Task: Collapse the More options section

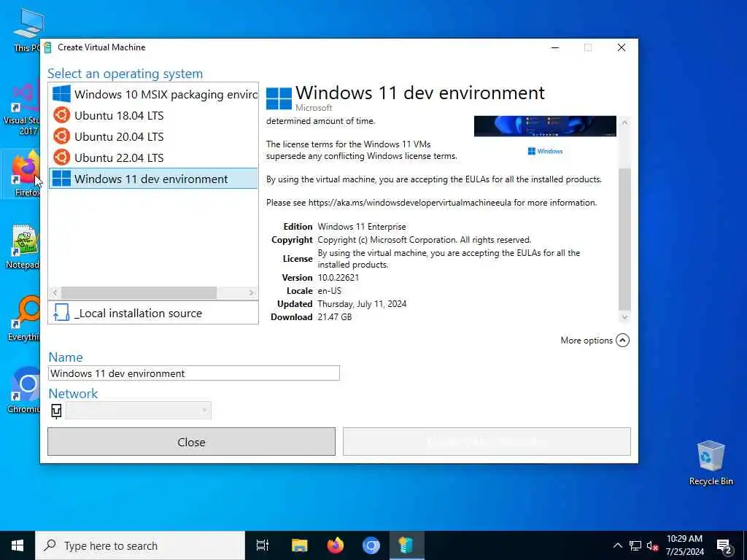Action: tap(622, 340)
